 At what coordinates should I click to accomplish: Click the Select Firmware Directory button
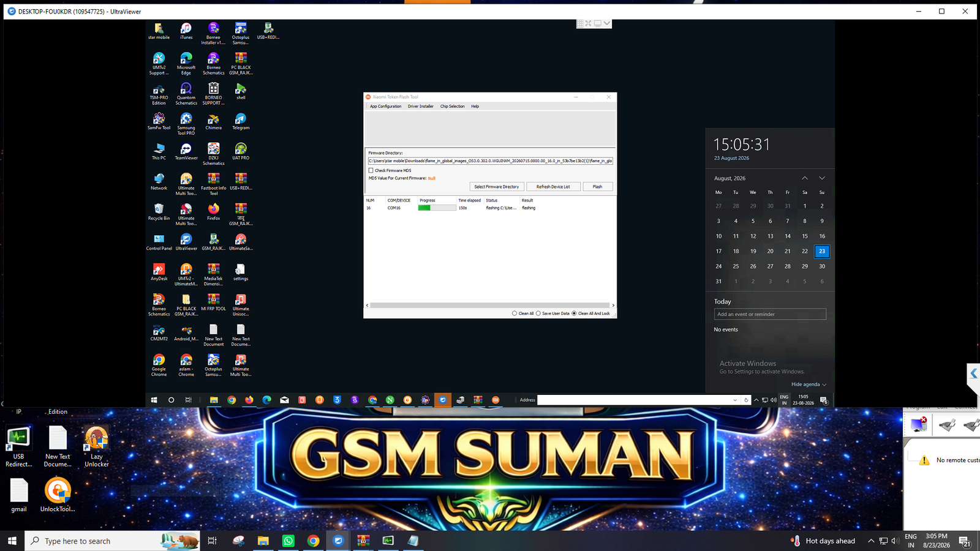(x=497, y=187)
